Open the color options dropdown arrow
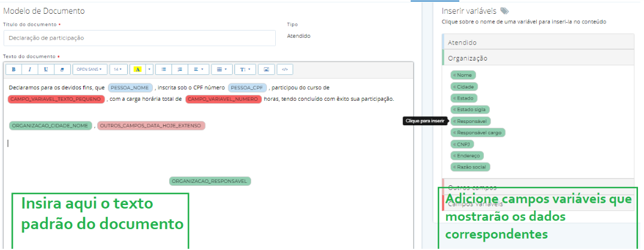This screenshot has width=644, height=250. (149, 69)
